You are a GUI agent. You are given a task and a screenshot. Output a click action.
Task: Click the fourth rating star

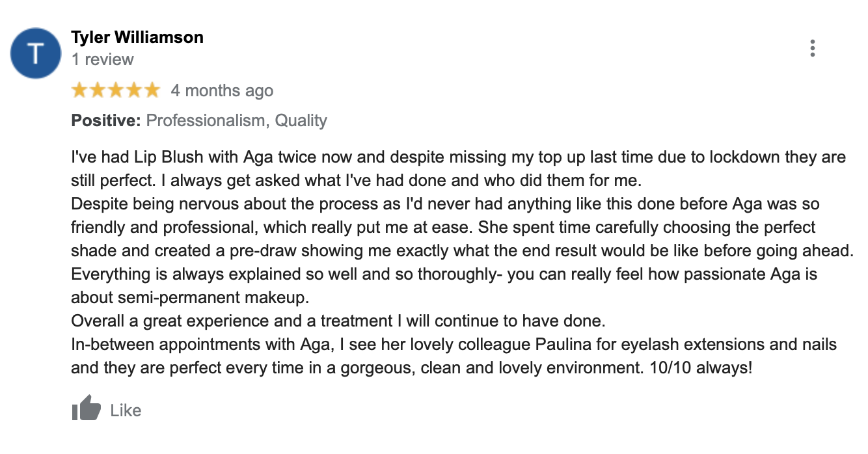133,90
